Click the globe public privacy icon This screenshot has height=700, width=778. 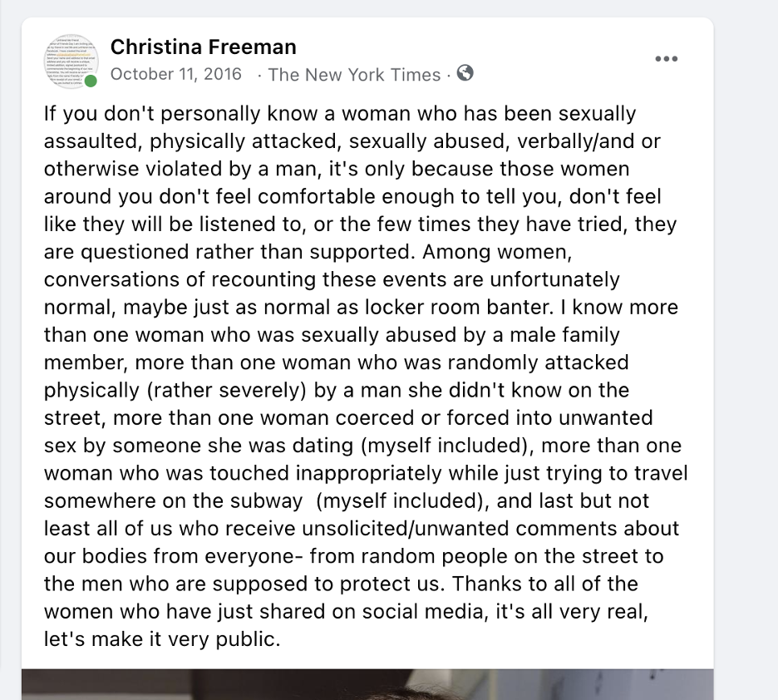pyautogui.click(x=465, y=73)
